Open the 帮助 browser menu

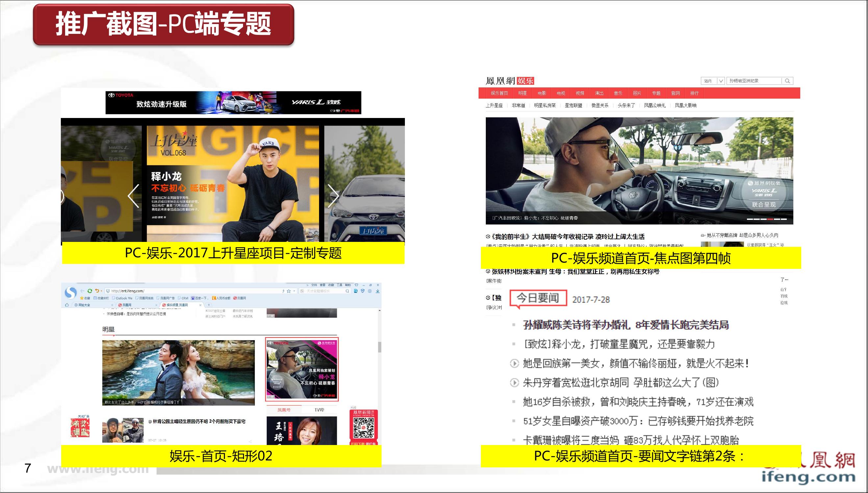[348, 285]
